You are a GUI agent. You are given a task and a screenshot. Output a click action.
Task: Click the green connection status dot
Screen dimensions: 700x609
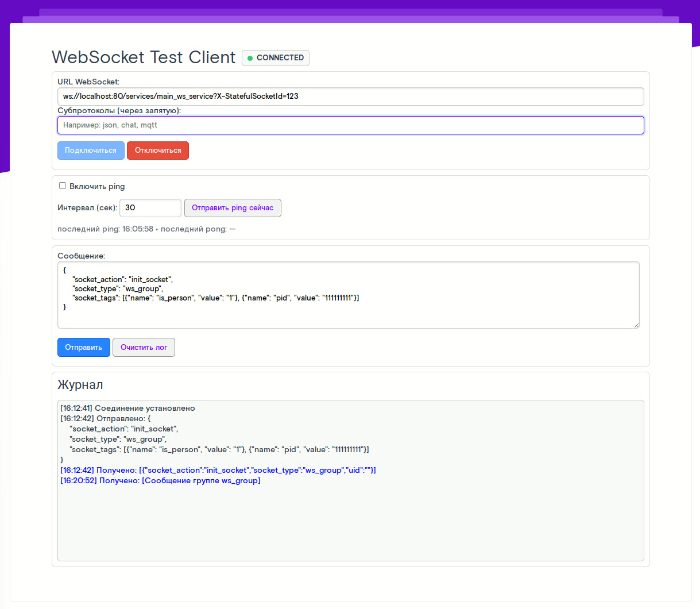[x=250, y=58]
